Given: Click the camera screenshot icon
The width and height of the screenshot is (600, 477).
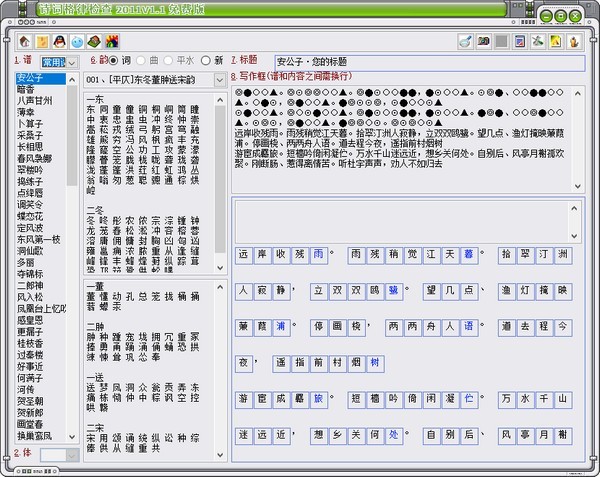Looking at the screenshot, I should (x=484, y=41).
